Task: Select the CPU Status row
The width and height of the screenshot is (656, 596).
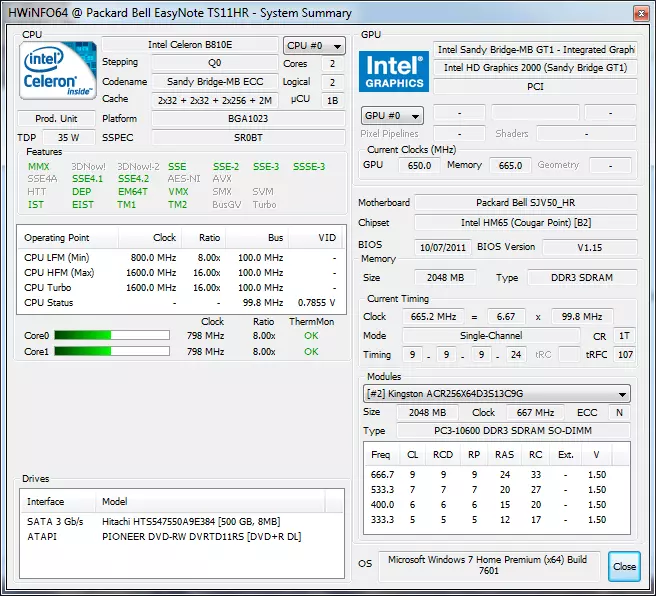Action: (x=181, y=303)
